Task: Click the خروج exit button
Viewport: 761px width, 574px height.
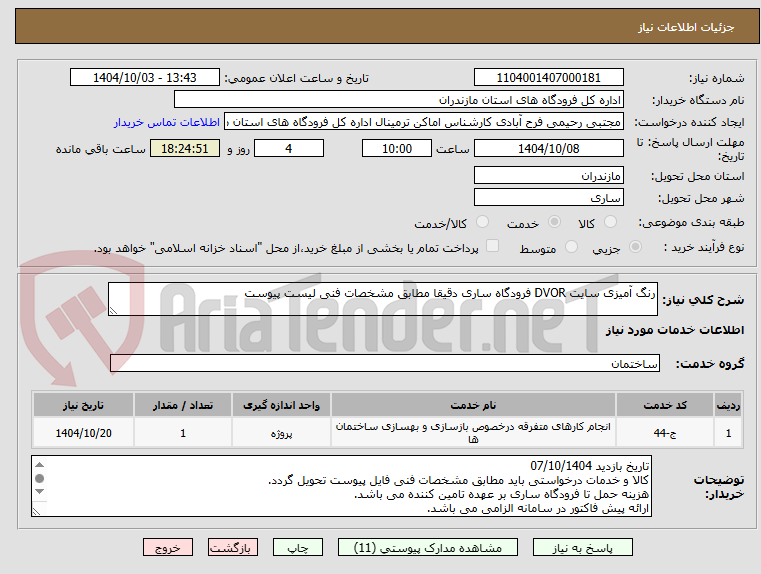Action: coord(167,547)
